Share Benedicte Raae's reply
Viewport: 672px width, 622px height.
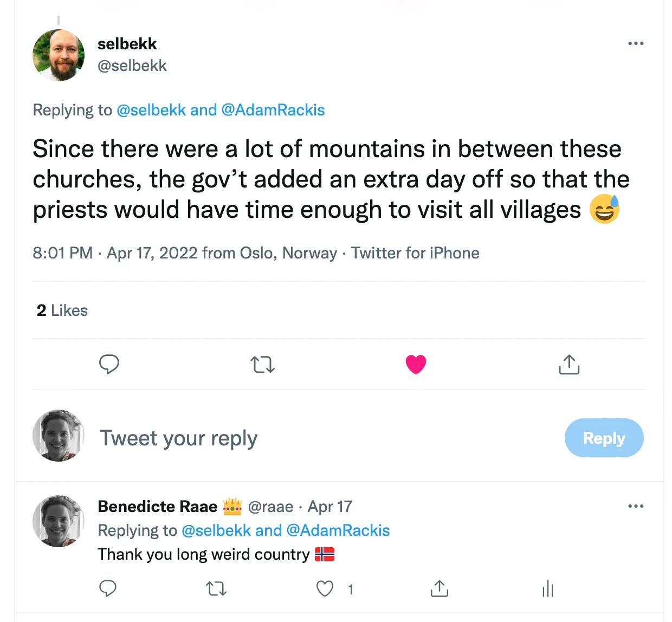pyautogui.click(x=439, y=588)
